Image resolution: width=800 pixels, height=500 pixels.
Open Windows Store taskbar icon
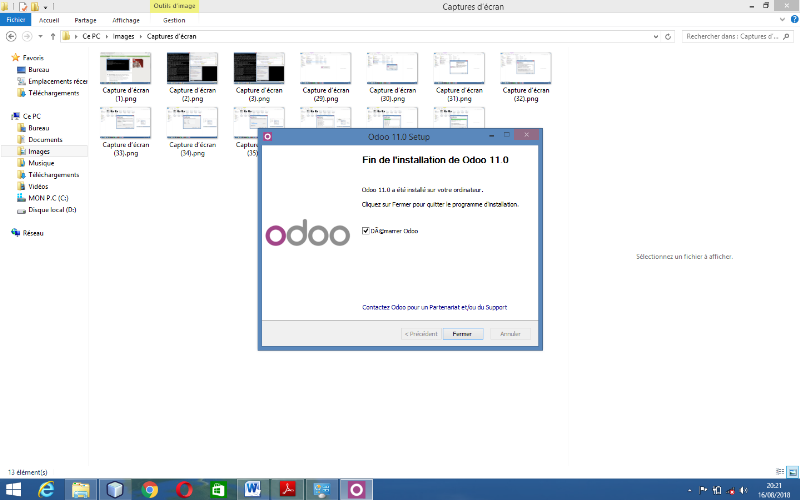point(218,490)
